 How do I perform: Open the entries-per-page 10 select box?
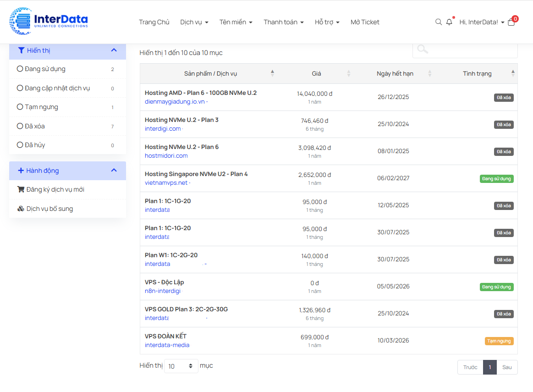click(x=181, y=366)
